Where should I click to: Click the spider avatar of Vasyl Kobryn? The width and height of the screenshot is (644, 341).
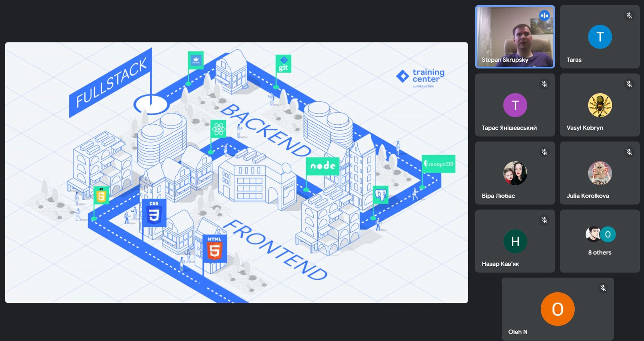coord(599,105)
